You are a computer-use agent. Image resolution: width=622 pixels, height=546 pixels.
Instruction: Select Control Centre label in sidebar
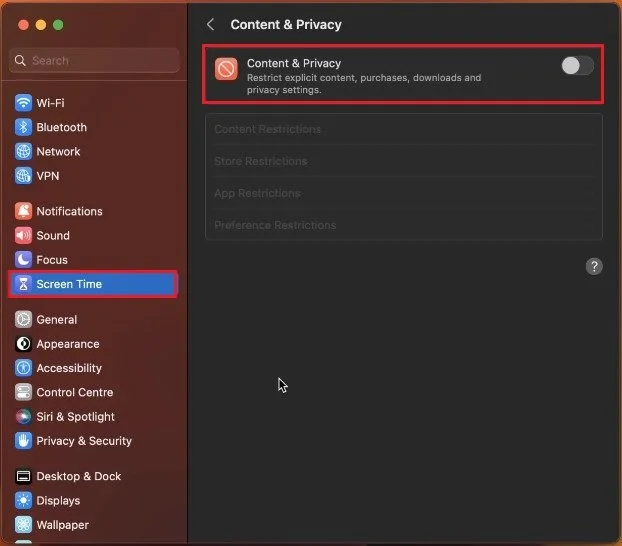[x=75, y=392]
